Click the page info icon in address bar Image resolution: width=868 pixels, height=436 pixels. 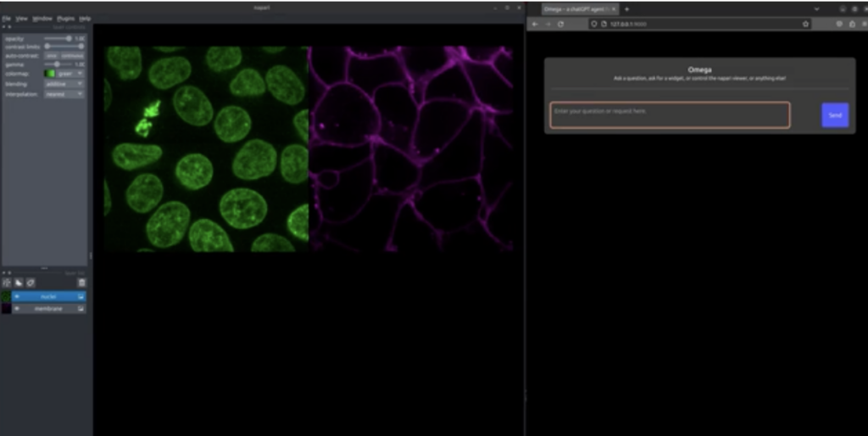[604, 24]
